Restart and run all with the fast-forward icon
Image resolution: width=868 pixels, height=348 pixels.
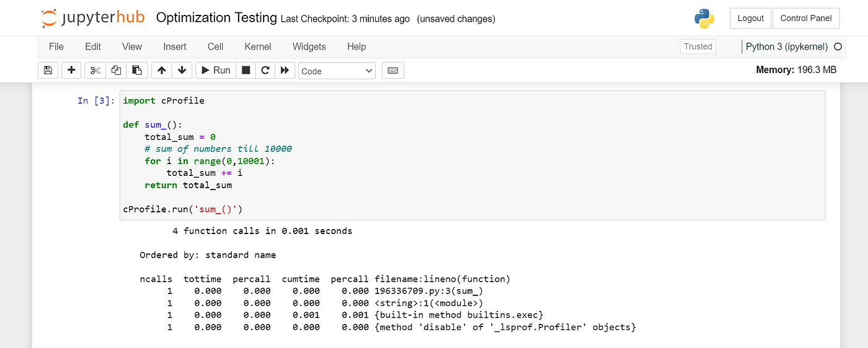click(x=285, y=71)
